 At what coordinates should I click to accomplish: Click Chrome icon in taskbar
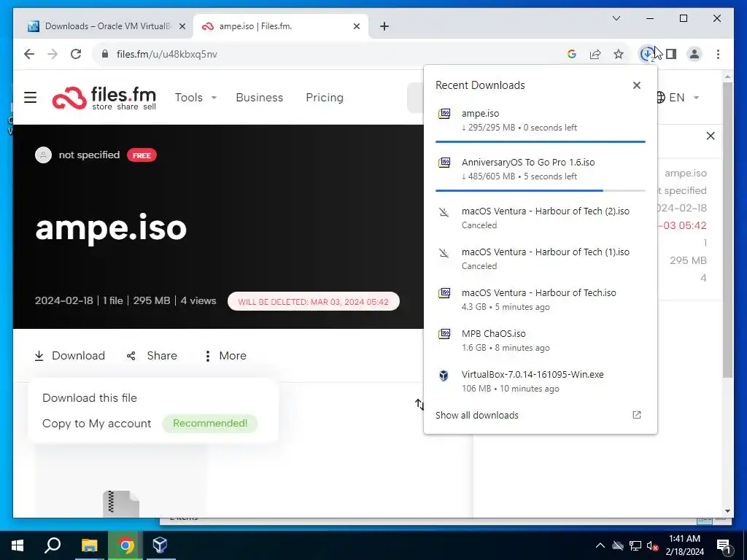click(x=125, y=545)
